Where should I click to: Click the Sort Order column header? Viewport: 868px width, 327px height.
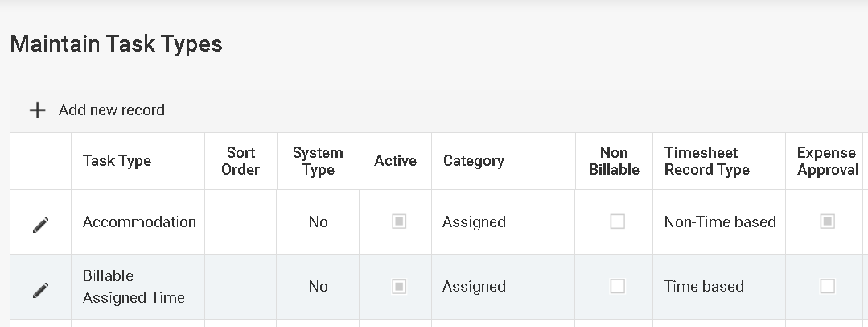[x=241, y=161]
